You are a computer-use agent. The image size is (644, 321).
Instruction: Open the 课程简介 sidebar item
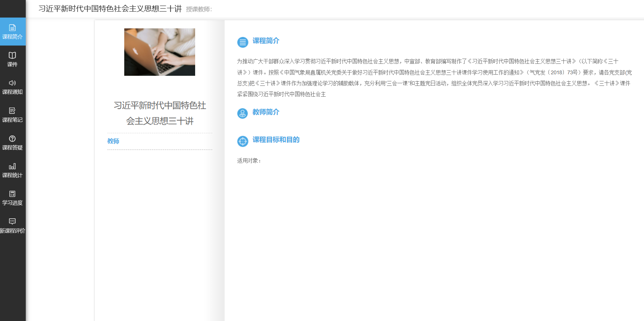click(x=13, y=32)
